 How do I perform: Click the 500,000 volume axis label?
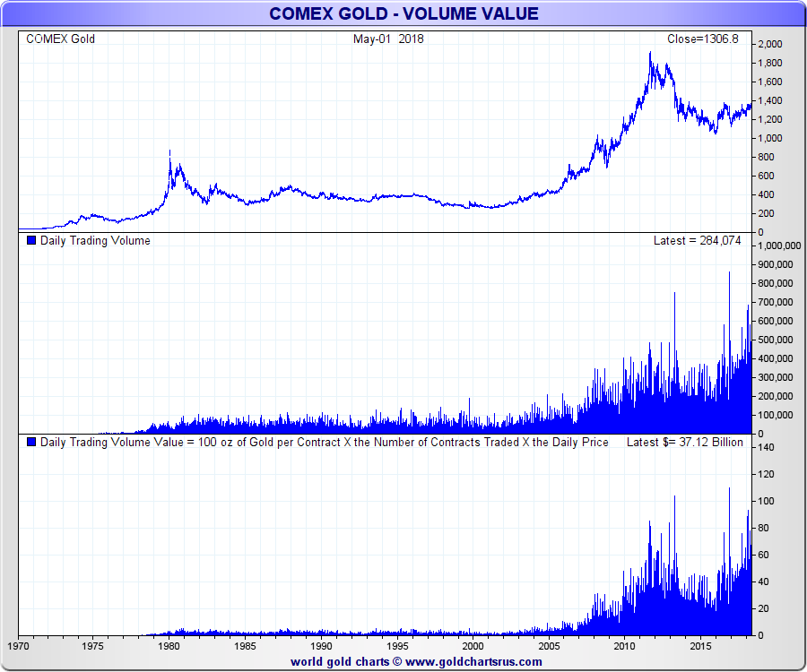(x=776, y=340)
